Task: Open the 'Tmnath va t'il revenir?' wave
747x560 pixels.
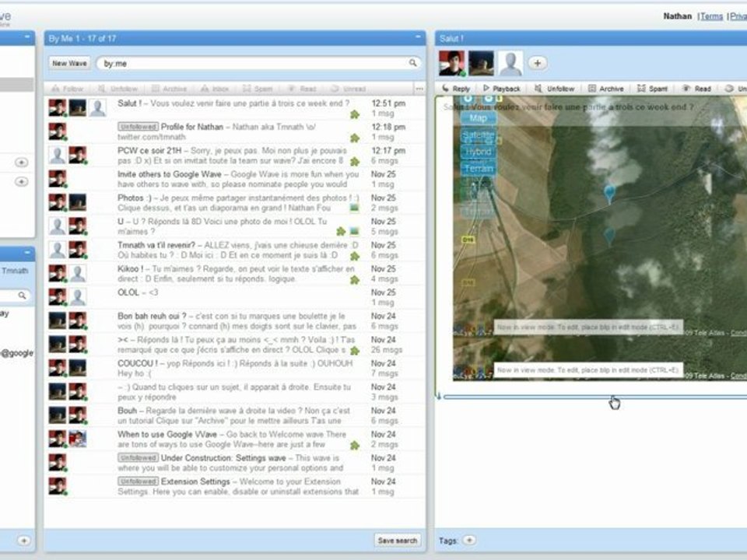Action: coord(234,250)
